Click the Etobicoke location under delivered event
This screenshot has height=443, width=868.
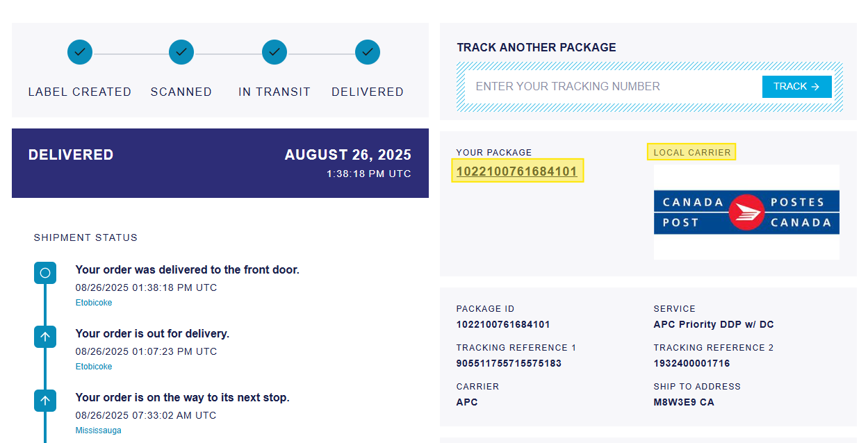coord(94,303)
